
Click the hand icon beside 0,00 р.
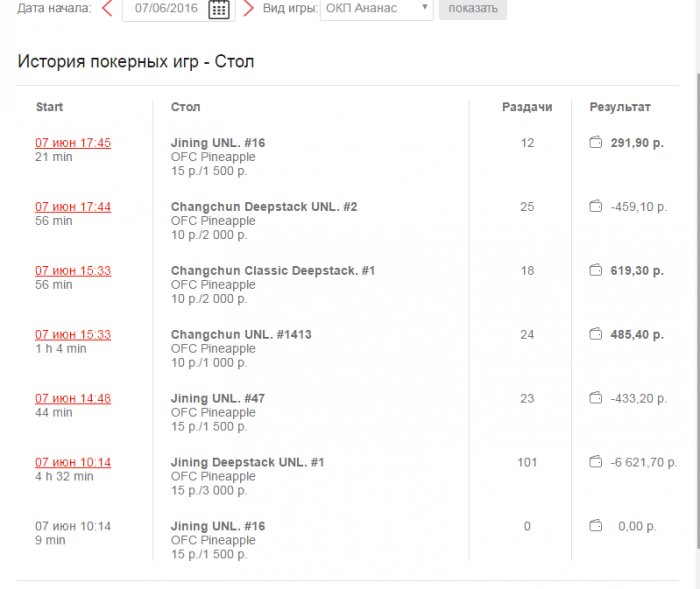pos(596,527)
